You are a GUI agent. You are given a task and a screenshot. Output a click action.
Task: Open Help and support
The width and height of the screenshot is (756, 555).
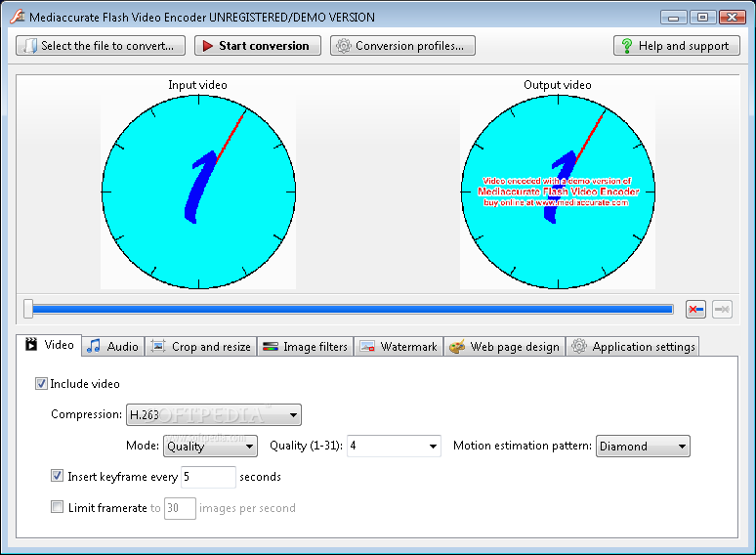tap(677, 46)
